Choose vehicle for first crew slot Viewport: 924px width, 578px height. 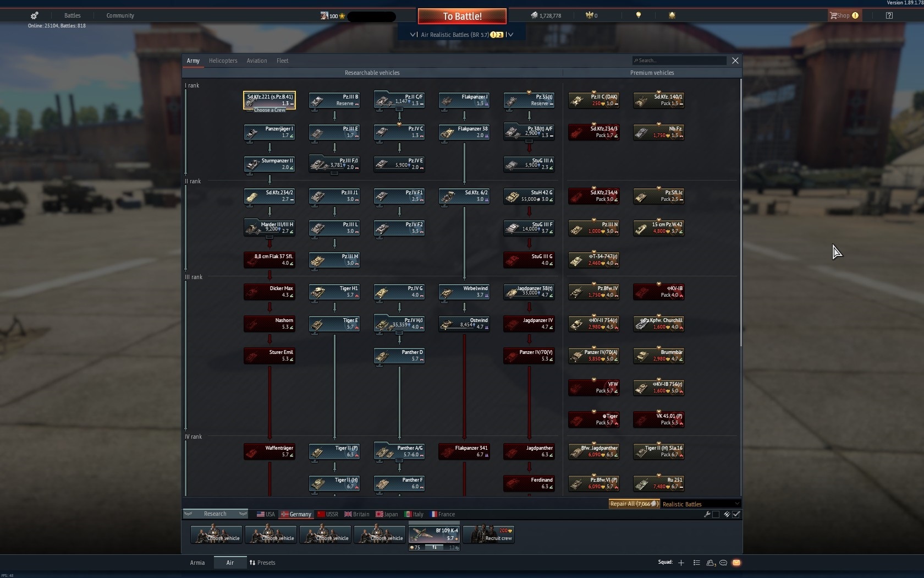[x=216, y=534]
